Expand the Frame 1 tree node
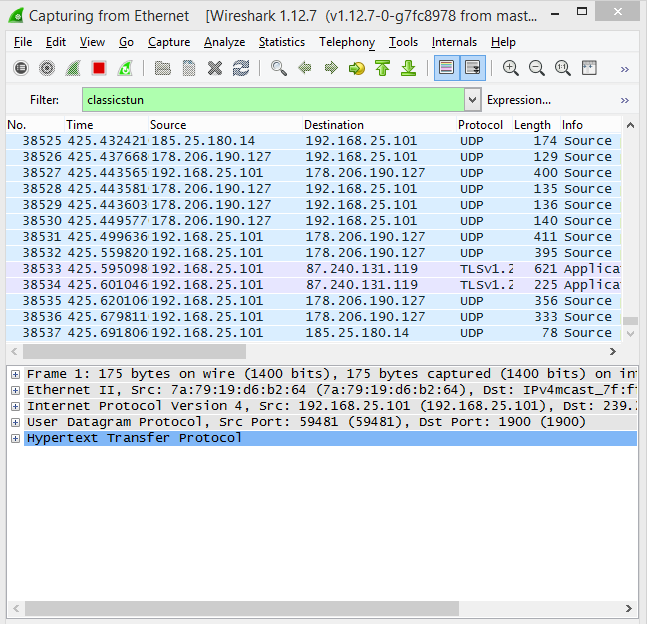This screenshot has width=647, height=624. point(15,374)
